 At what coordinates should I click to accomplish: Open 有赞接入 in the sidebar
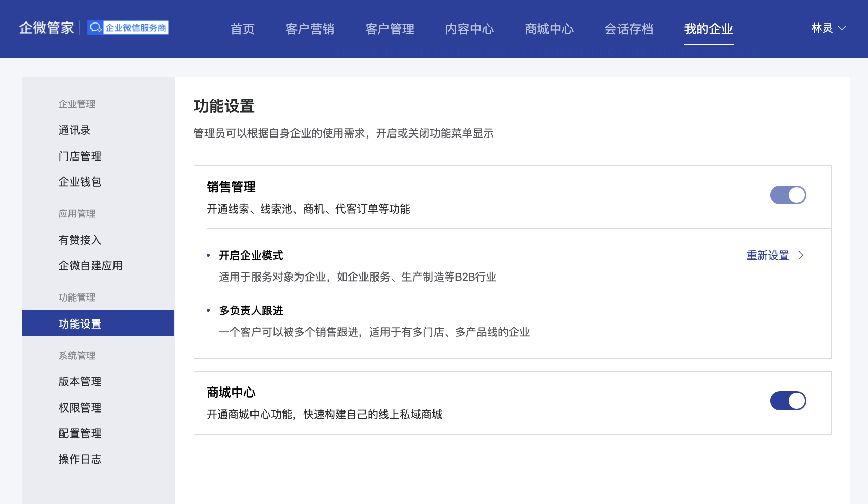(80, 240)
